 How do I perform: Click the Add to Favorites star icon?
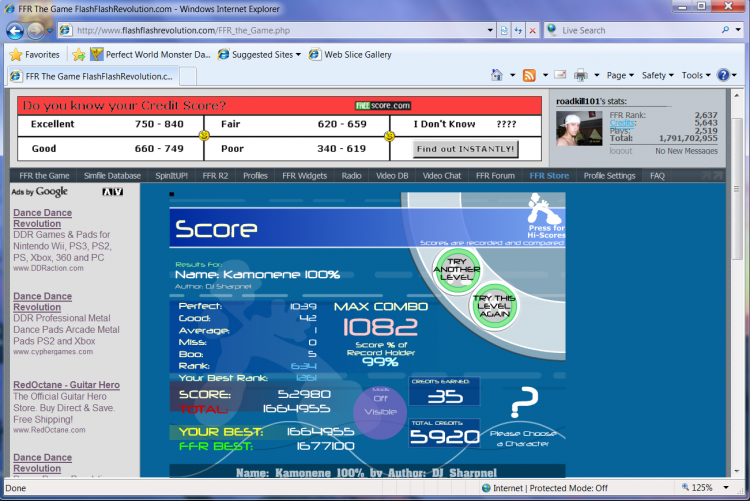click(78, 54)
